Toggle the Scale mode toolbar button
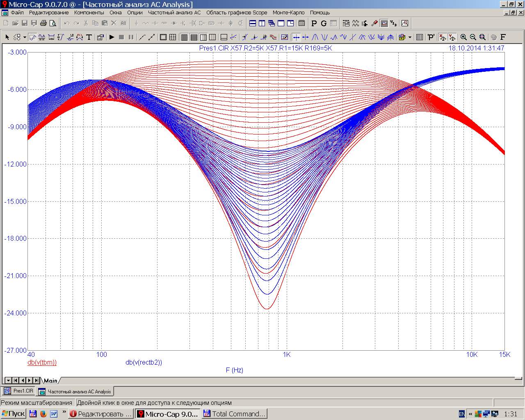The height and width of the screenshot is (420, 525). pos(33,37)
